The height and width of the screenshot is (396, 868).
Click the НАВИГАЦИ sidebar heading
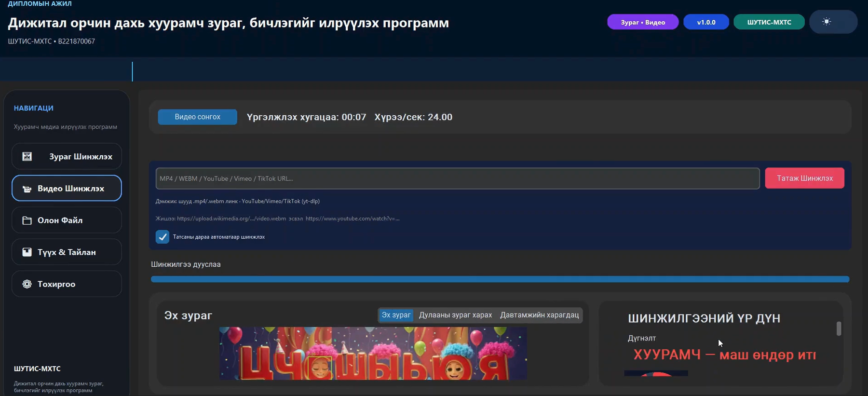[x=34, y=108]
